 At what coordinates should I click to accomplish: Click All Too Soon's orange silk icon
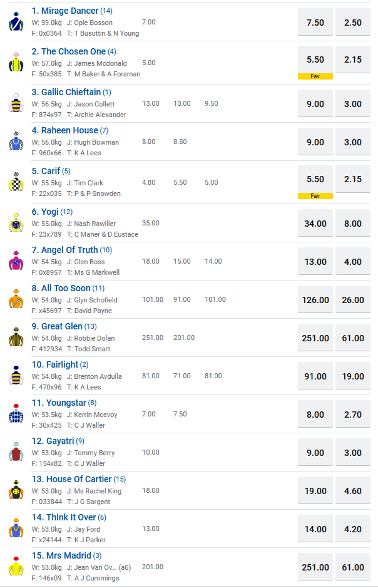point(16,299)
